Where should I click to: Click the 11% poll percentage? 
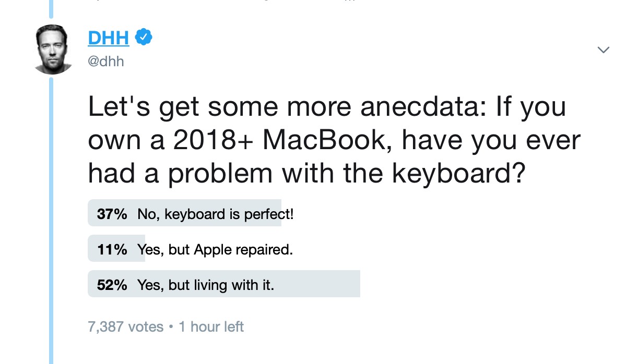point(112,250)
